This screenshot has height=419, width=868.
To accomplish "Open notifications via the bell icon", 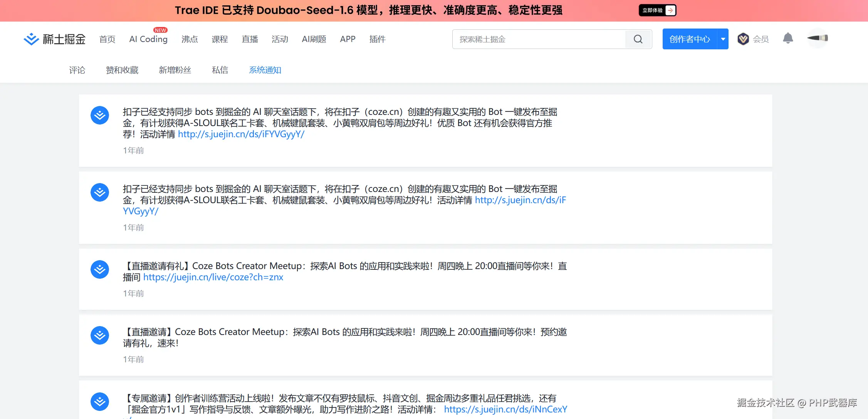I will click(788, 38).
